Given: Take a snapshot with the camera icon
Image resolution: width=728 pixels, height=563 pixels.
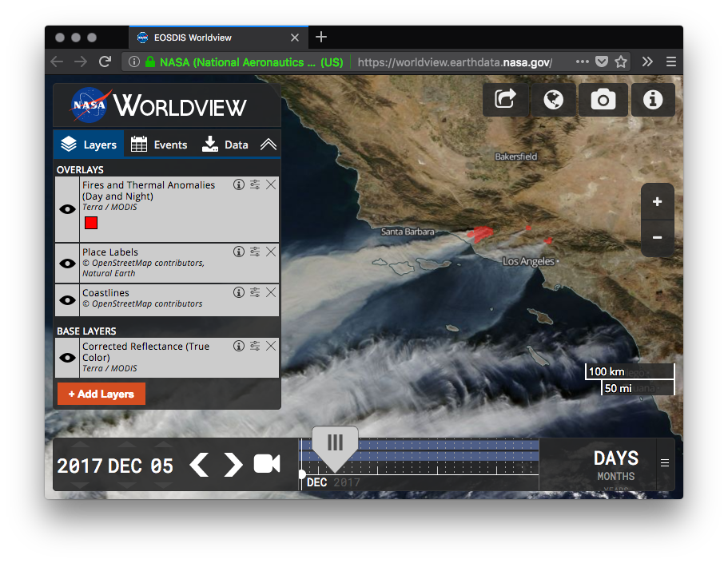Looking at the screenshot, I should tap(603, 99).
